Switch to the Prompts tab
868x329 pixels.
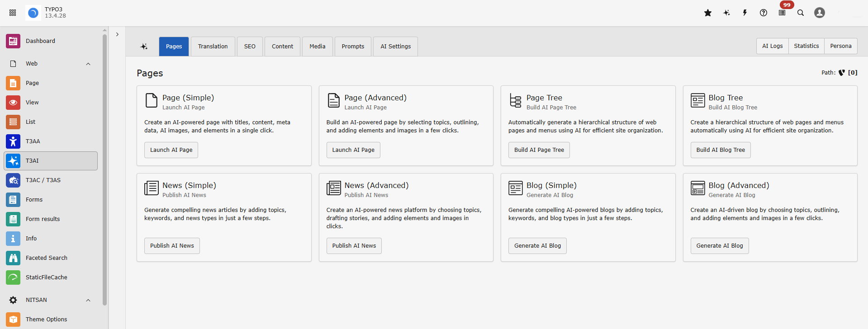[353, 47]
